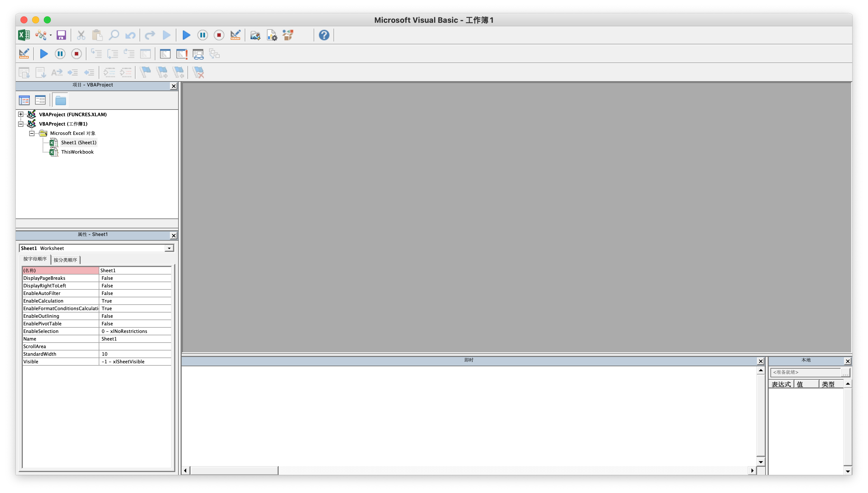Close the 项目 - VBAProject panel
Screen dimensions: 868x493
point(174,86)
